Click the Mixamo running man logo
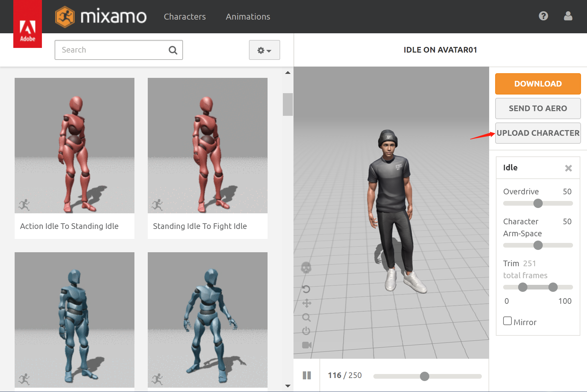This screenshot has width=587, height=392. coord(66,17)
